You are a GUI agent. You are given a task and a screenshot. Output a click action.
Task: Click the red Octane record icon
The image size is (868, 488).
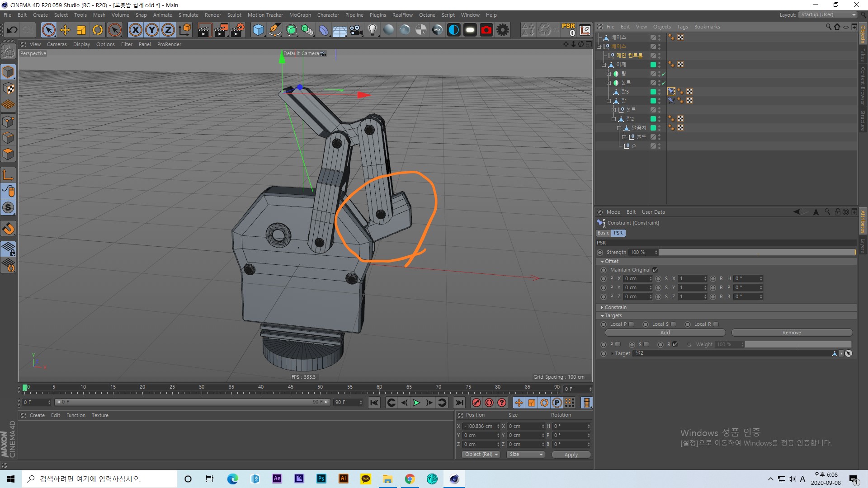click(486, 30)
